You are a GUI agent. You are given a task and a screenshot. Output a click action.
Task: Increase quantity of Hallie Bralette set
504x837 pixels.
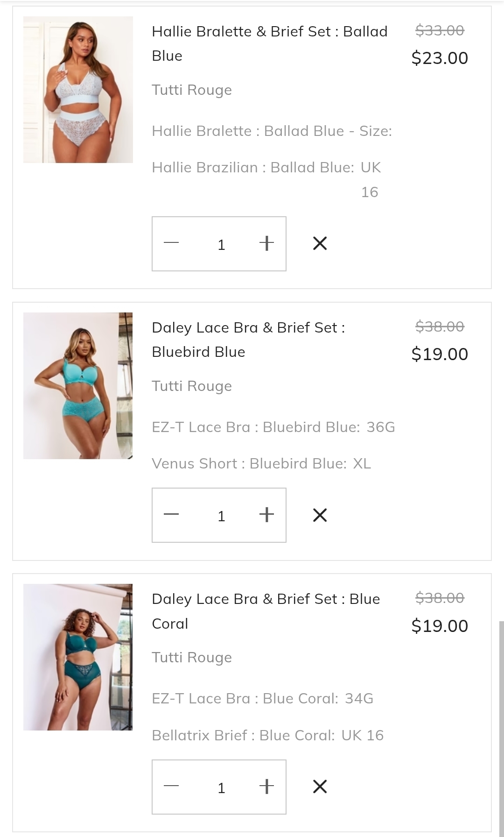(x=266, y=243)
